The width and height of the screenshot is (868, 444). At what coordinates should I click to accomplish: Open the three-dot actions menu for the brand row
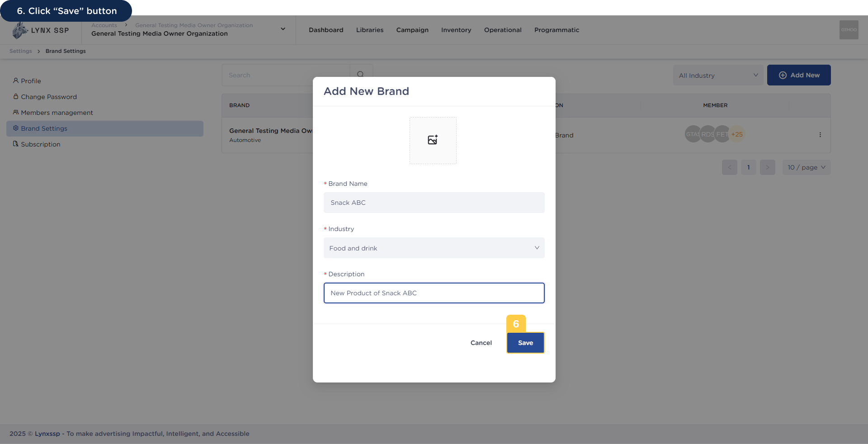820,135
